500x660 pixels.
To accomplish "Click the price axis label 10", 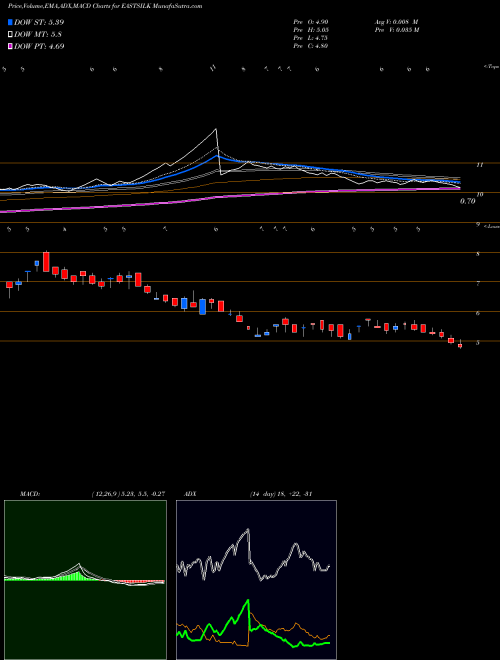I will (479, 194).
